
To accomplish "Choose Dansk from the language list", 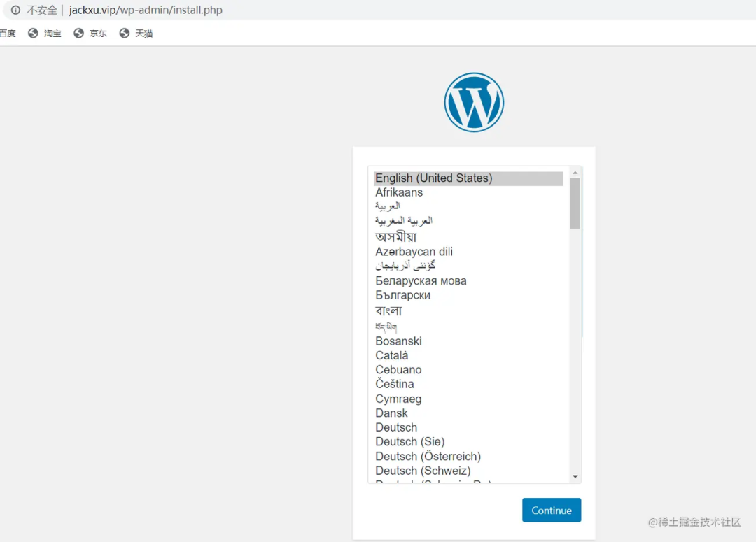I will click(x=391, y=413).
